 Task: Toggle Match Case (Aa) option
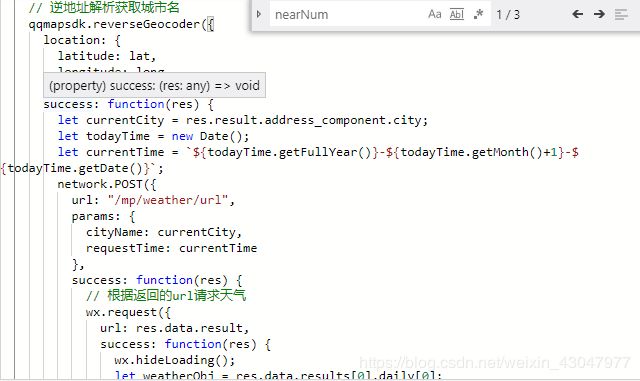(435, 15)
